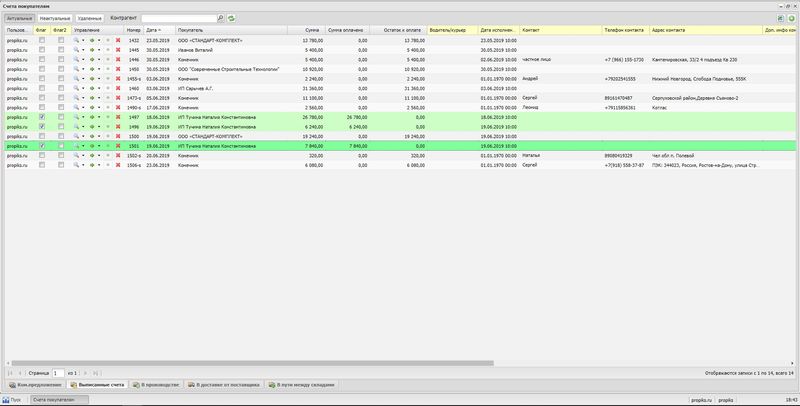Image resolution: width=800 pixels, height=406 pixels.
Task: Click the red delete cross for invoice 1506-s
Action: [x=118, y=165]
